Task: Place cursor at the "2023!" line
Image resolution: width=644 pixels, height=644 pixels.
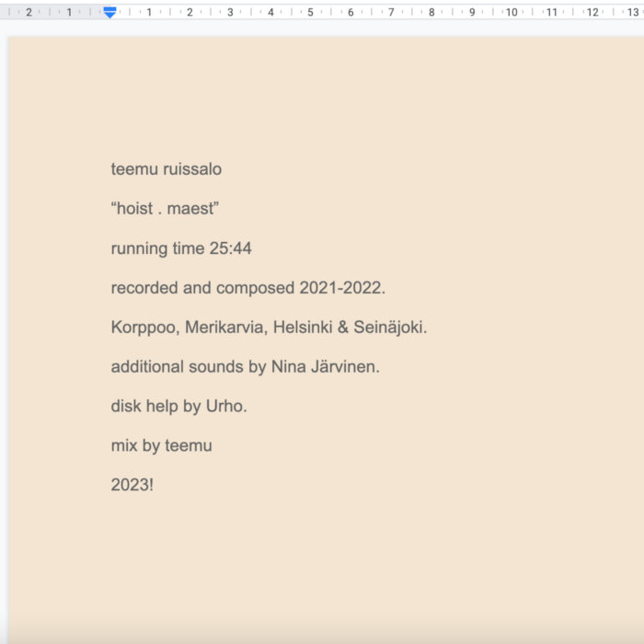Action: tap(132, 485)
